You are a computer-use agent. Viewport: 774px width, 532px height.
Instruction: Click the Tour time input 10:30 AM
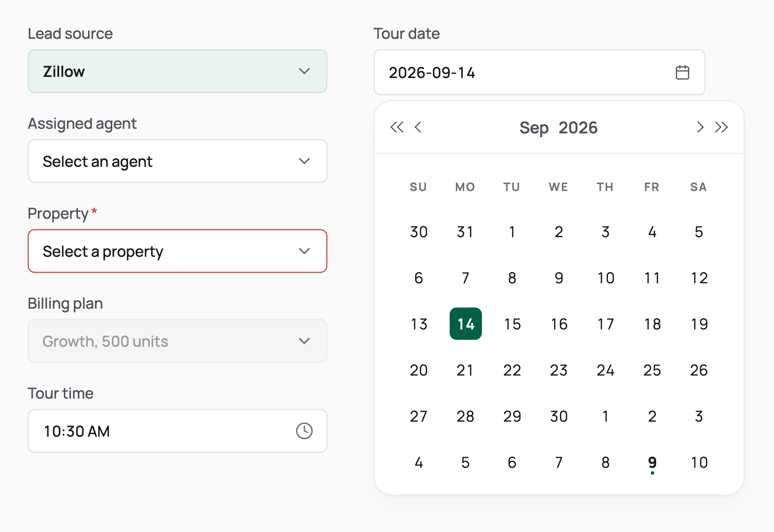(178, 431)
